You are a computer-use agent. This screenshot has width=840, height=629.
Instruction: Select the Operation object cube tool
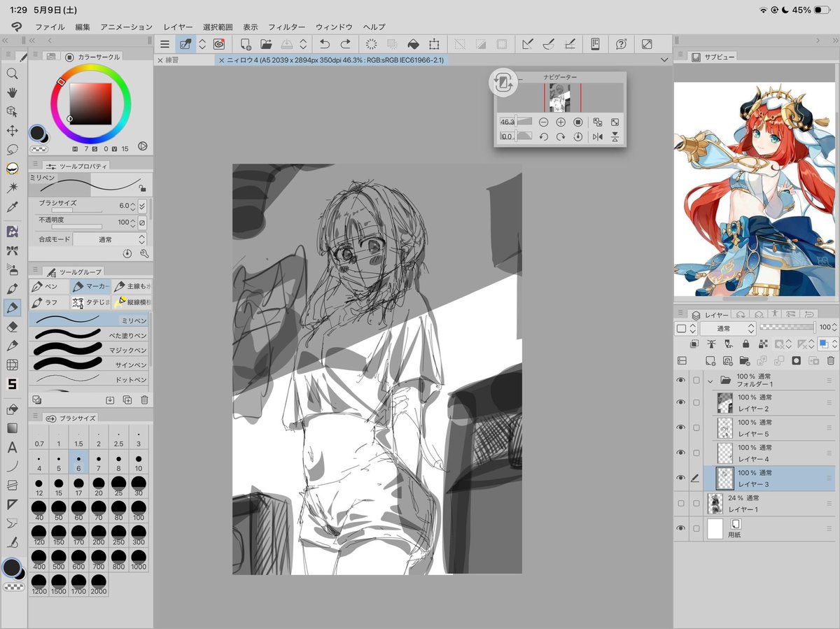[x=12, y=111]
